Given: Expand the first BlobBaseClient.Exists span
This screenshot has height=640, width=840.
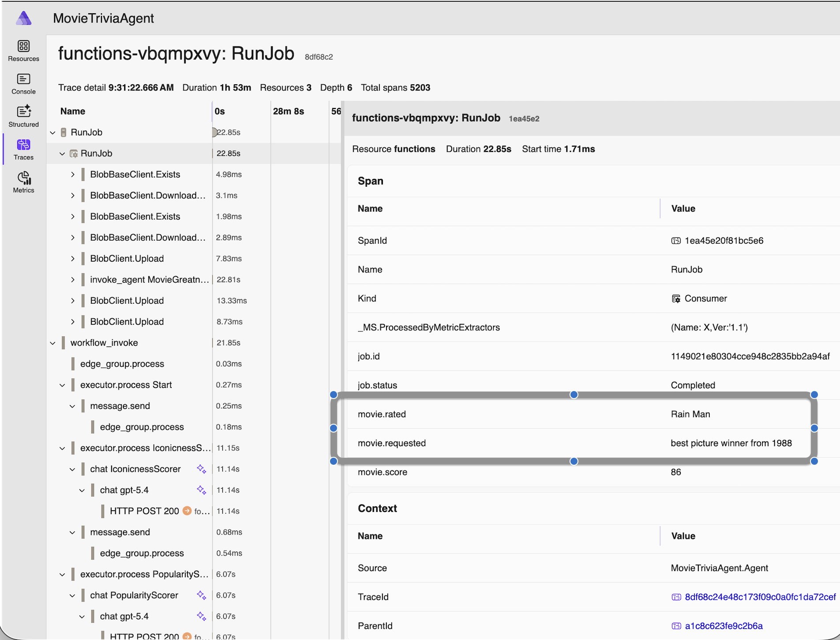Looking at the screenshot, I should 73,174.
